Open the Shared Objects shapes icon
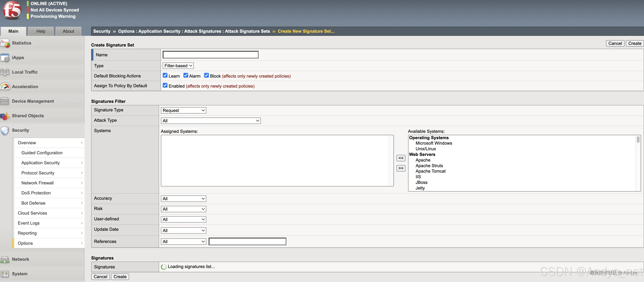This screenshot has width=644, height=282. coord(5,116)
